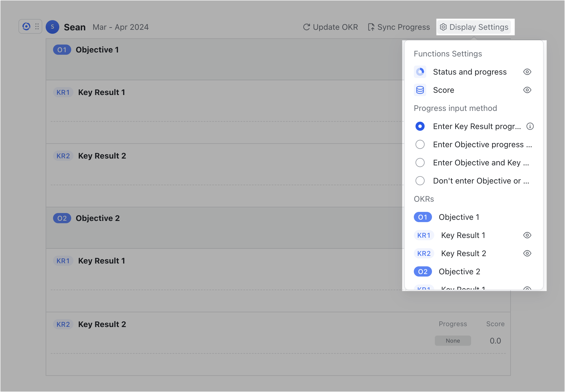Choose the Don't enter Objective option
Viewport: 565px width, 392px height.
(420, 181)
